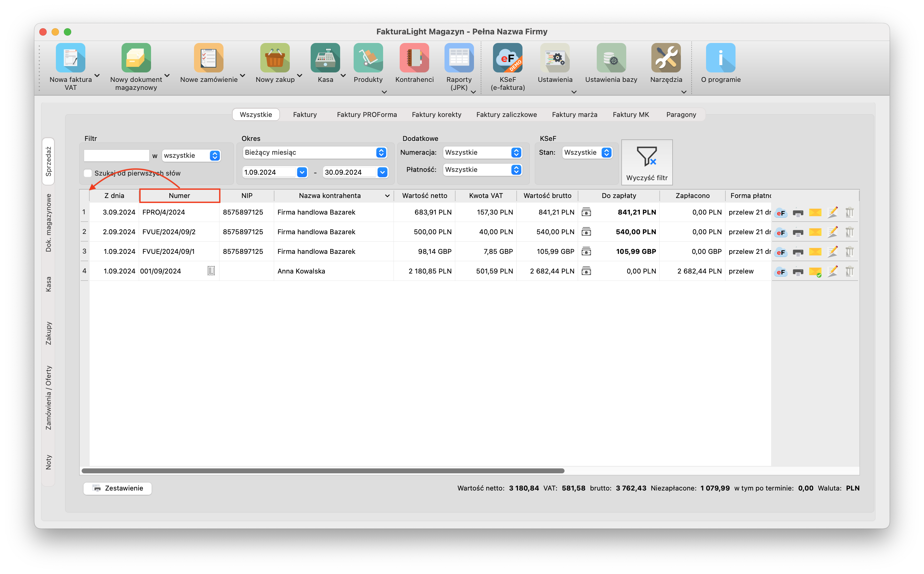Viewport: 924px width, 574px height.
Task: Open Ustawienia bazy toolbar icon
Action: [x=611, y=58]
